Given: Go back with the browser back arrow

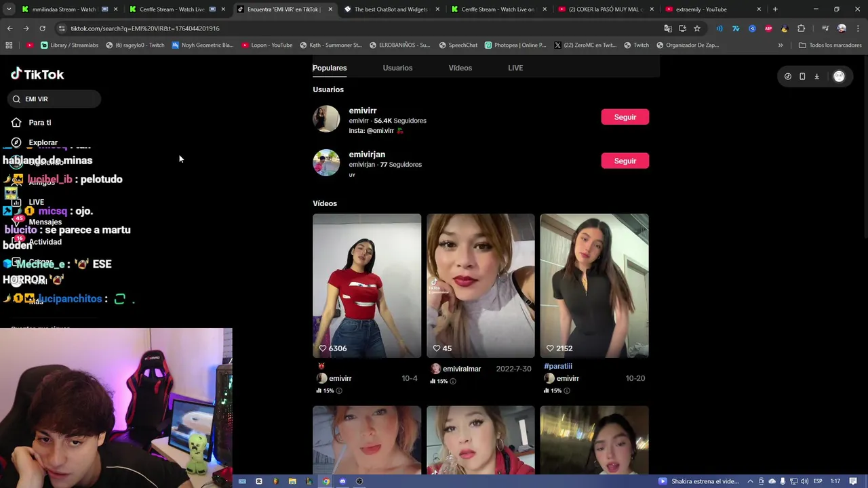Looking at the screenshot, I should click(9, 28).
